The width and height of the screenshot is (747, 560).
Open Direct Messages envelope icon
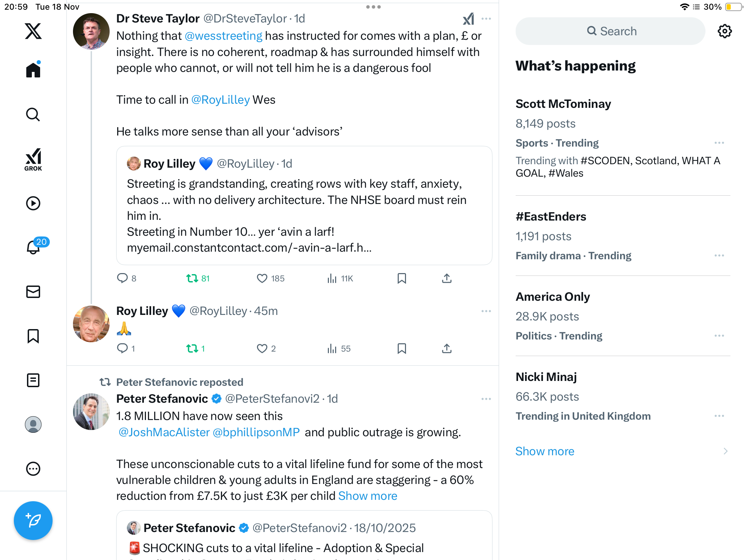(x=33, y=292)
